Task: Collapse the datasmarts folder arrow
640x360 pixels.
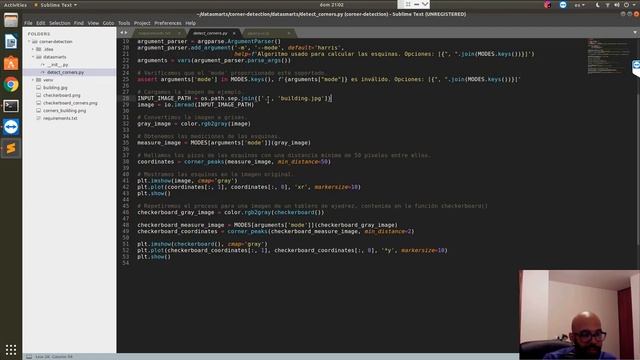Action: [x=33, y=57]
